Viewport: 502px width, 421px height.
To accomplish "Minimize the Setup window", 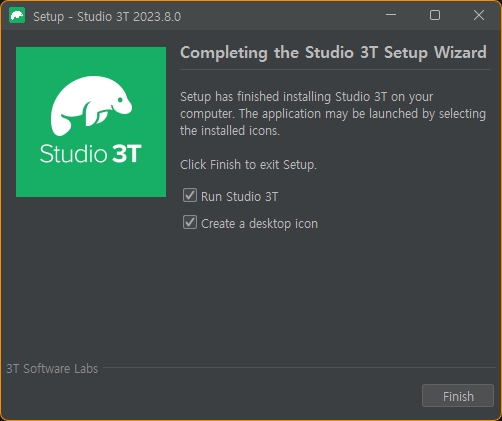I will pyautogui.click(x=391, y=15).
